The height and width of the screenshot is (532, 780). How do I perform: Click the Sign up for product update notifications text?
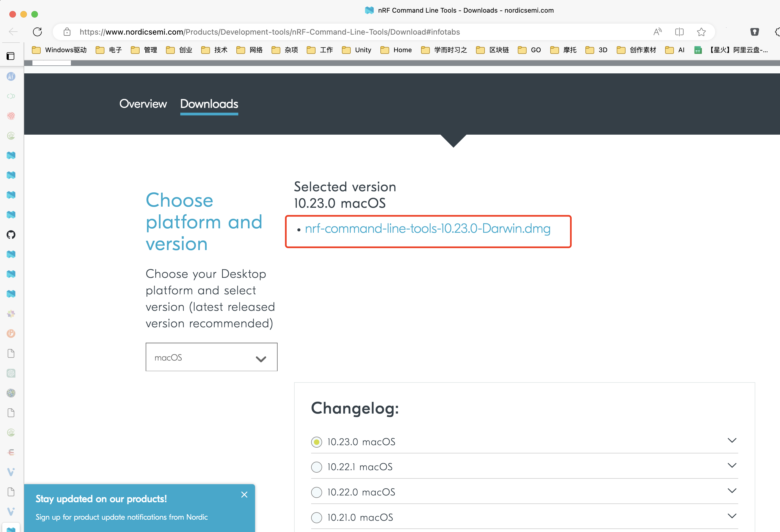click(x=121, y=517)
